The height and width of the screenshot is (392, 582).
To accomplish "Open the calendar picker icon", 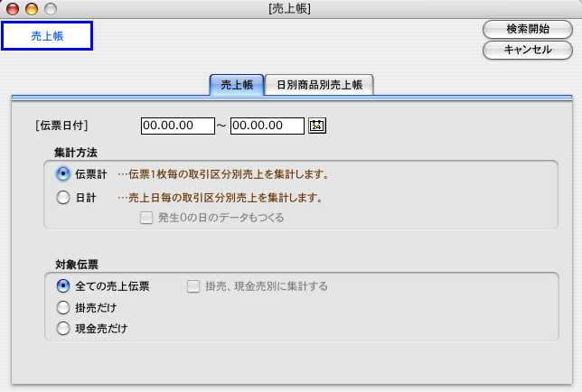I will point(316,126).
